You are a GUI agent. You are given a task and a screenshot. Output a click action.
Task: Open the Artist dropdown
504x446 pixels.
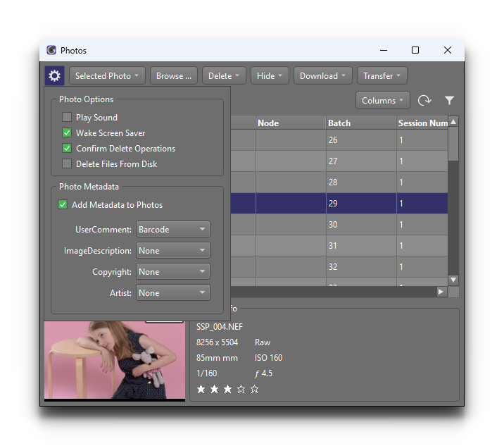173,293
